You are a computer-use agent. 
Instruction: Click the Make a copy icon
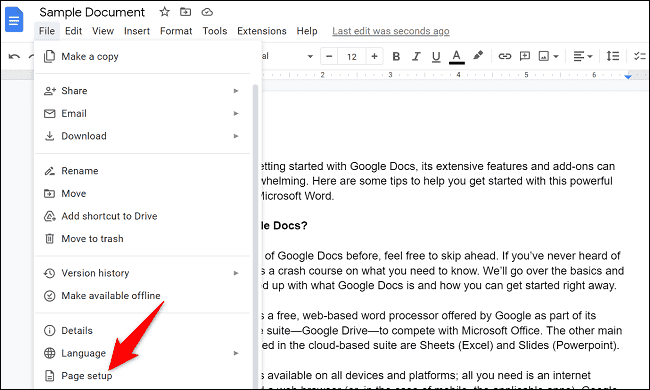(x=49, y=56)
